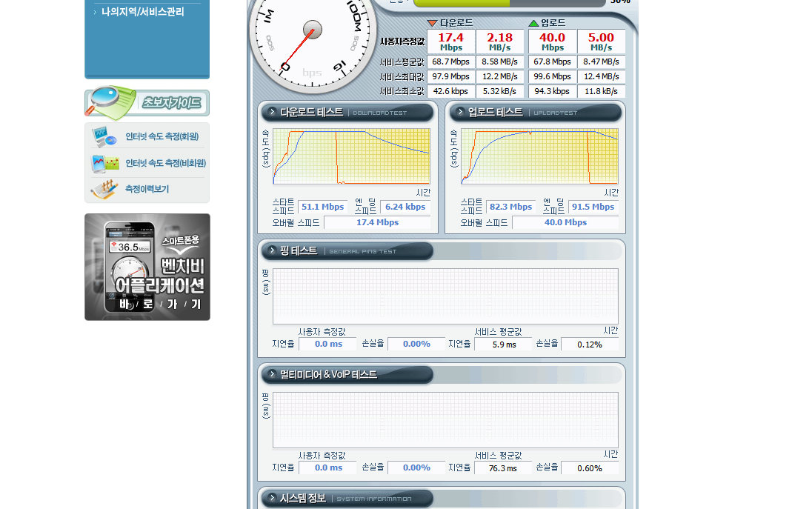
Task: Click the VoIP 지연율 76.3 ms field
Action: pos(503,468)
